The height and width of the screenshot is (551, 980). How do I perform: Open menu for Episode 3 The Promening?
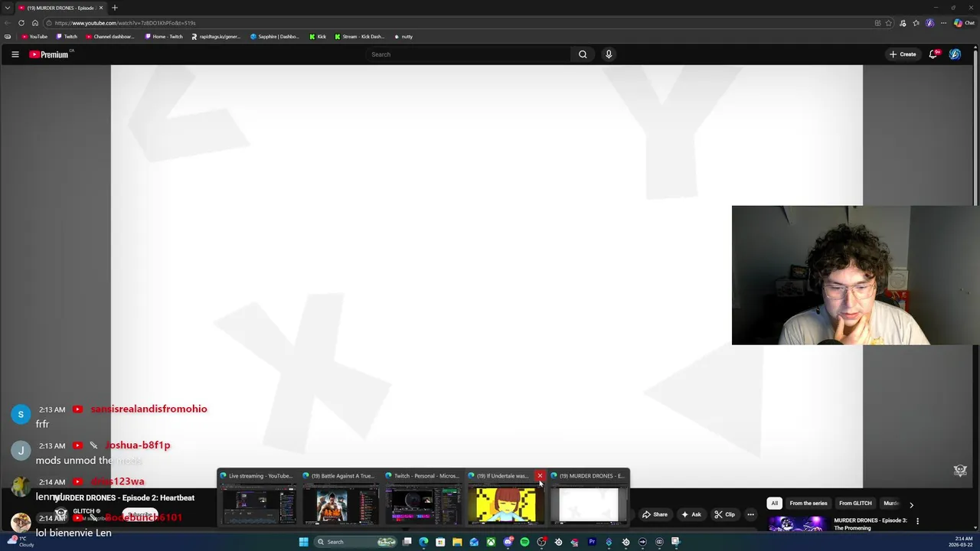click(x=917, y=521)
